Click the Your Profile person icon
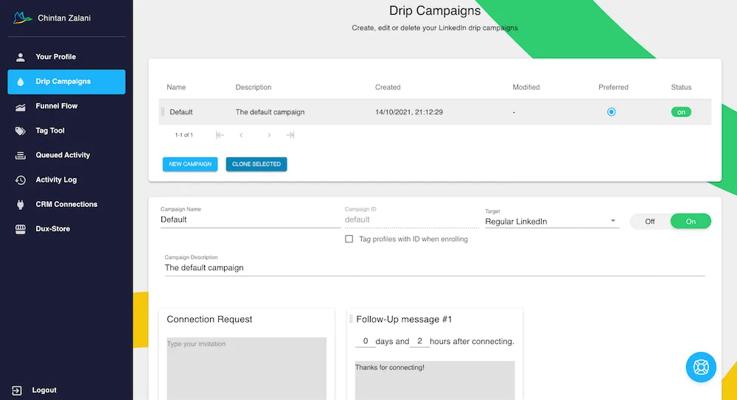The height and width of the screenshot is (400, 737). point(20,57)
